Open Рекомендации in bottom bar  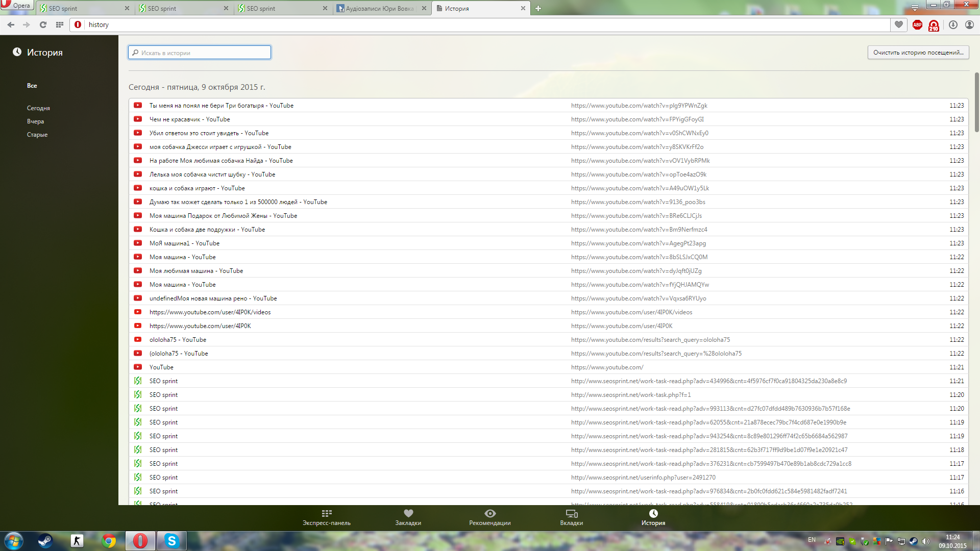490,517
